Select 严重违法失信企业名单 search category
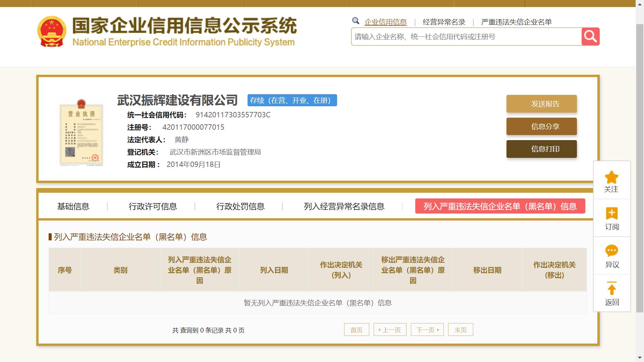 click(x=516, y=22)
